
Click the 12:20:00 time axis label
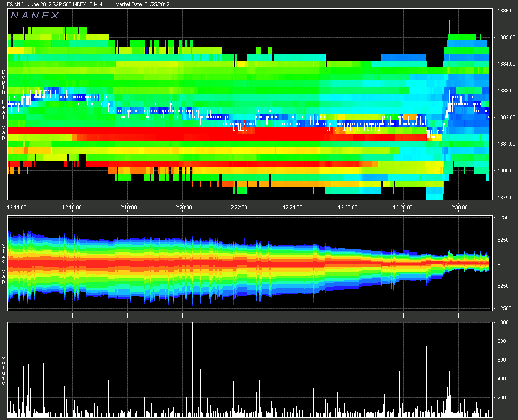pyautogui.click(x=182, y=207)
